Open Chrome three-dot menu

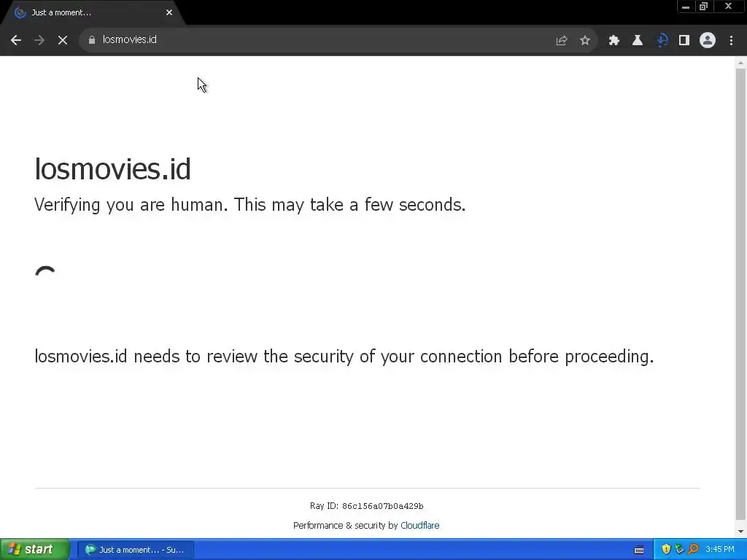[731, 41]
